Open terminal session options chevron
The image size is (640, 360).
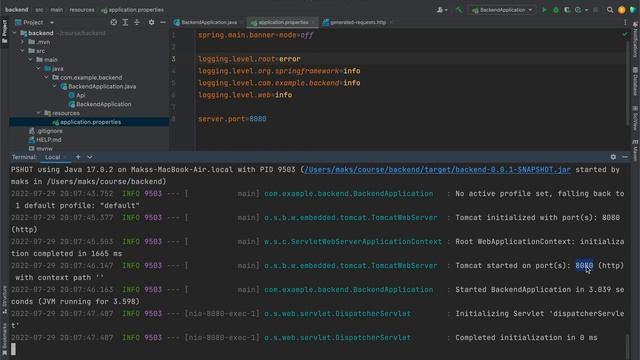(x=89, y=157)
